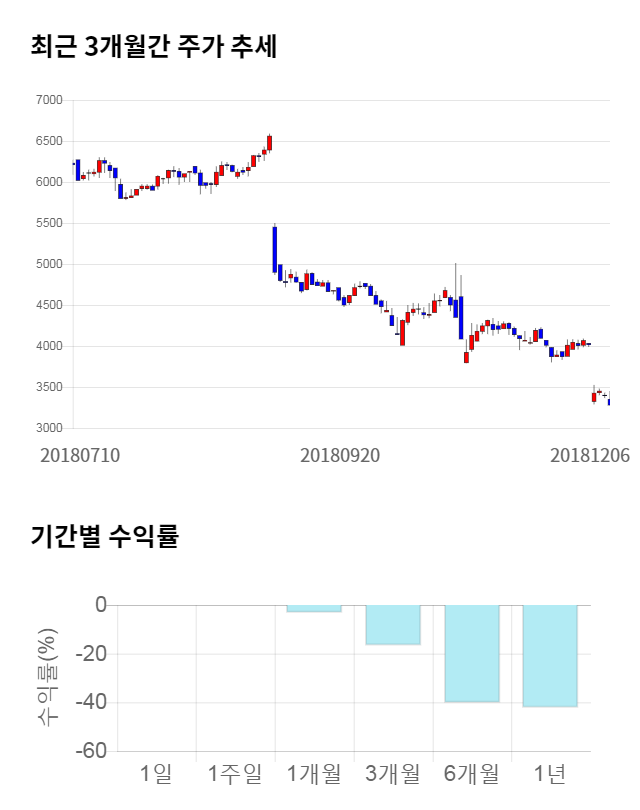Click the 5000 price axis label
The height and width of the screenshot is (810, 640).
[48, 264]
